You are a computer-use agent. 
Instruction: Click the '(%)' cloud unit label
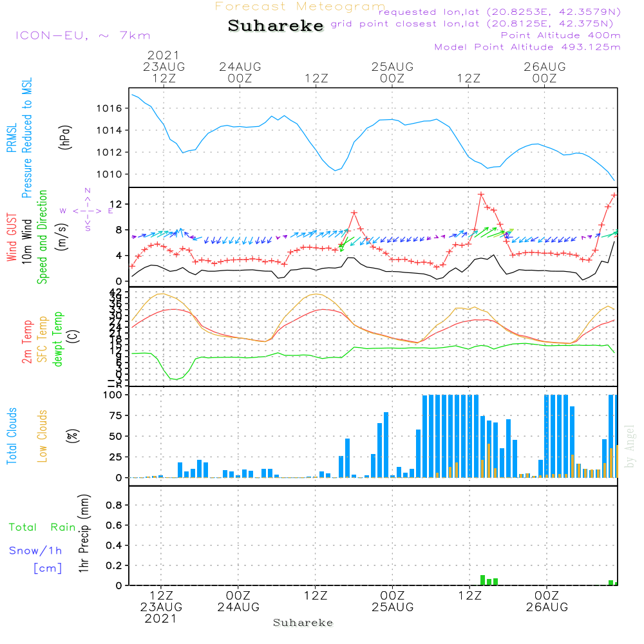72,436
